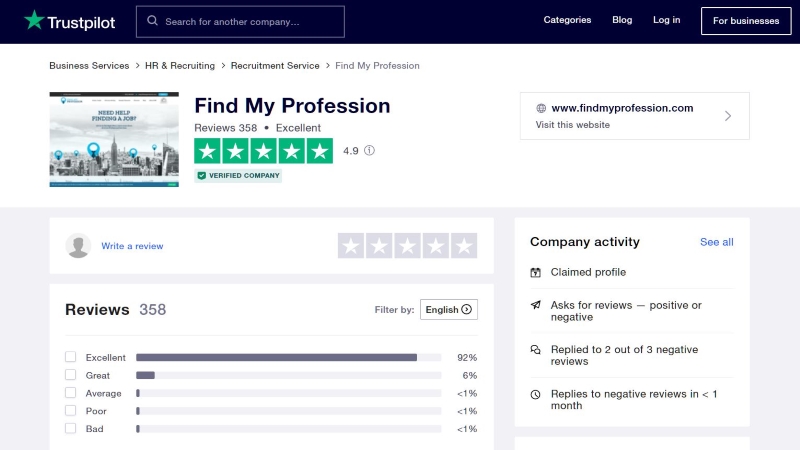Click the Great 6% rating bar
This screenshot has width=800, height=450.
point(288,375)
